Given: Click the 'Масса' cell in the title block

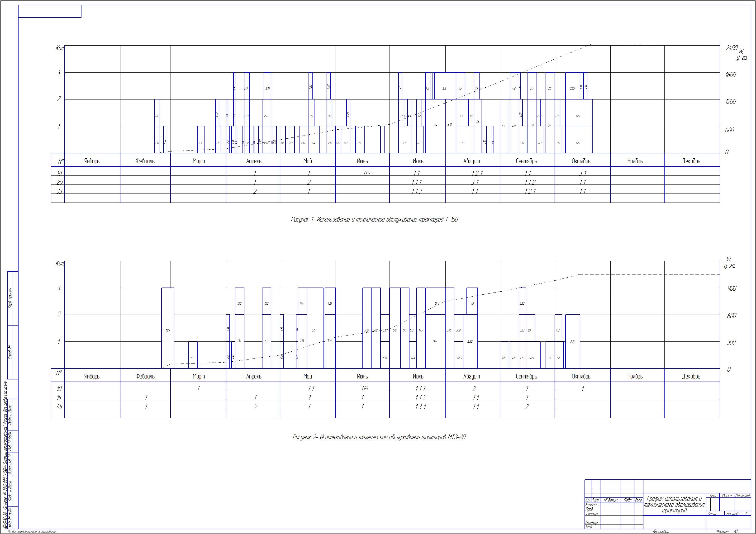Looking at the screenshot, I should pyautogui.click(x=727, y=496).
